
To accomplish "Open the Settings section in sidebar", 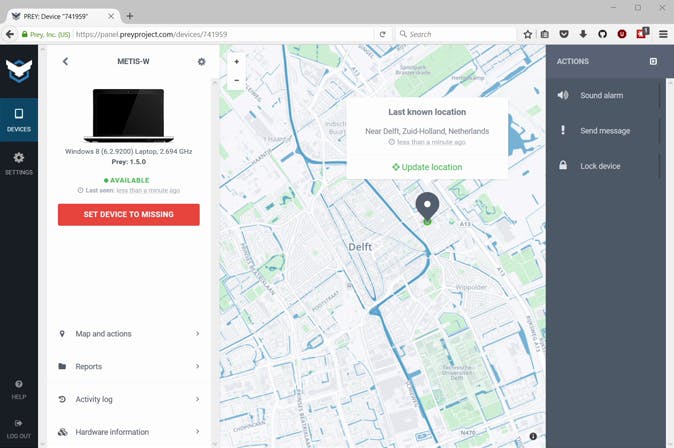I will [19, 163].
